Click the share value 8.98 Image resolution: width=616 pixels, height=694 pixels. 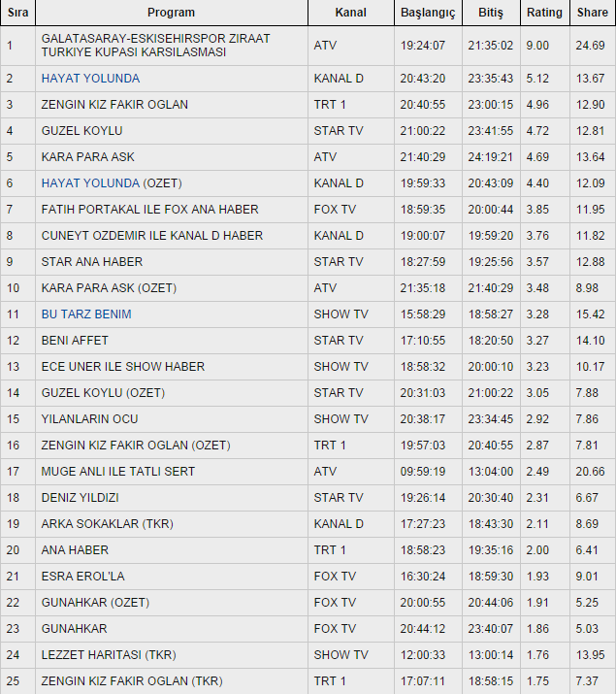click(x=587, y=288)
